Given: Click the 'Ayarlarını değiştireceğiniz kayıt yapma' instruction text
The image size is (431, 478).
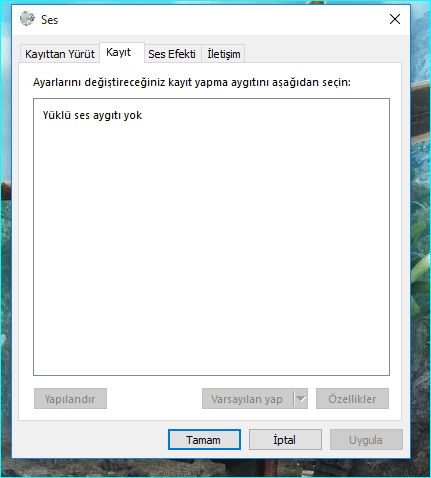Looking at the screenshot, I should coord(192,82).
